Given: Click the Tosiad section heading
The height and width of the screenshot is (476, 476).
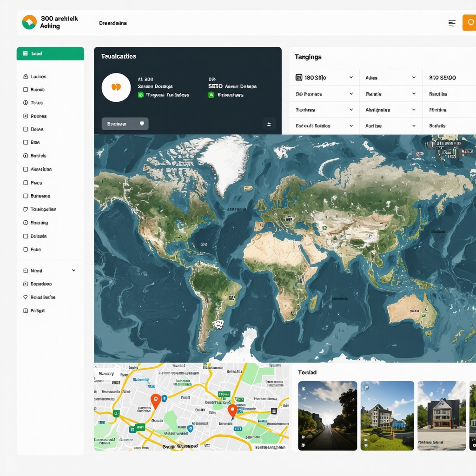Looking at the screenshot, I should coord(307,372).
